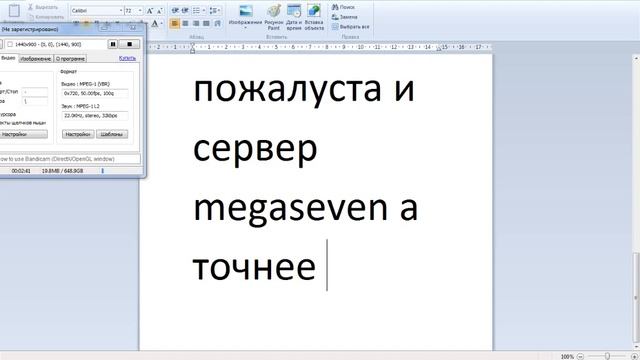Click the word пожалуста in the document

click(x=287, y=90)
